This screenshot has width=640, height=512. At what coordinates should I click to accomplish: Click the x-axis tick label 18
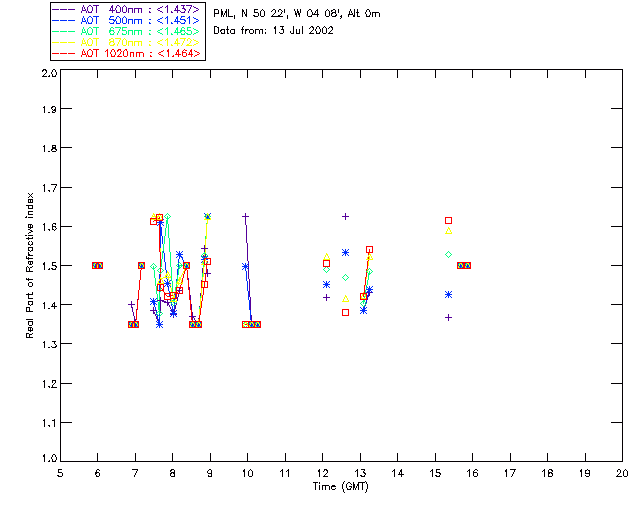point(548,474)
